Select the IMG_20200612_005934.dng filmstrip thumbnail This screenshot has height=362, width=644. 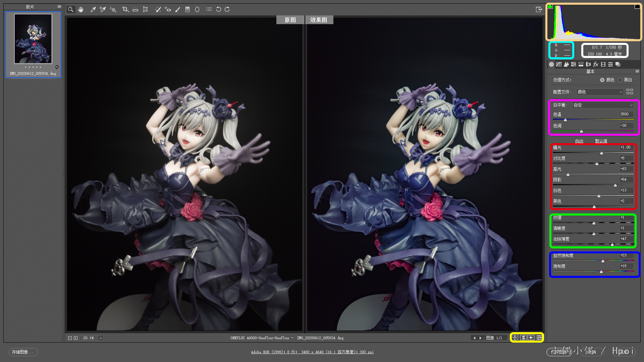[33, 39]
